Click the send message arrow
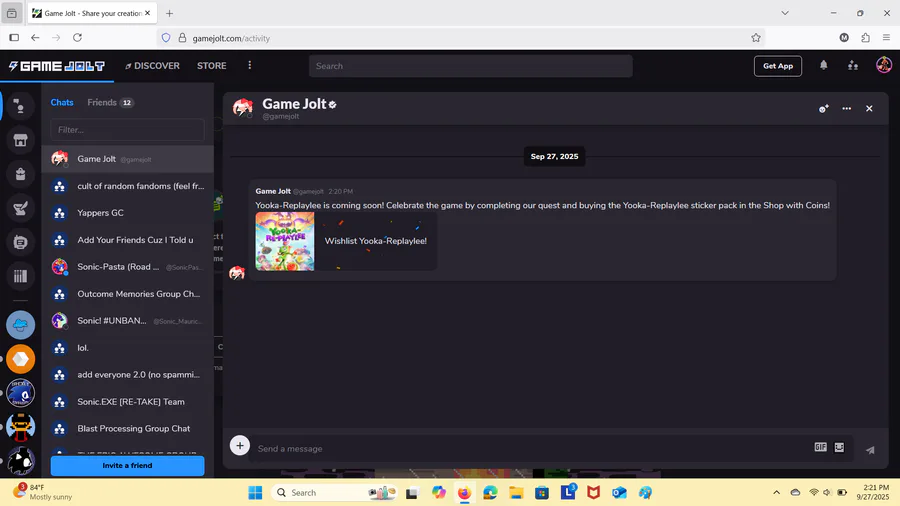900x506 pixels. tap(870, 449)
